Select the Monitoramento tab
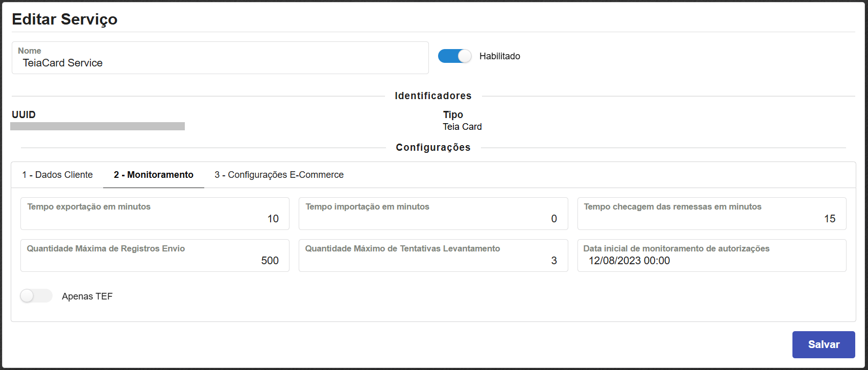Viewport: 868px width, 370px height. click(154, 175)
